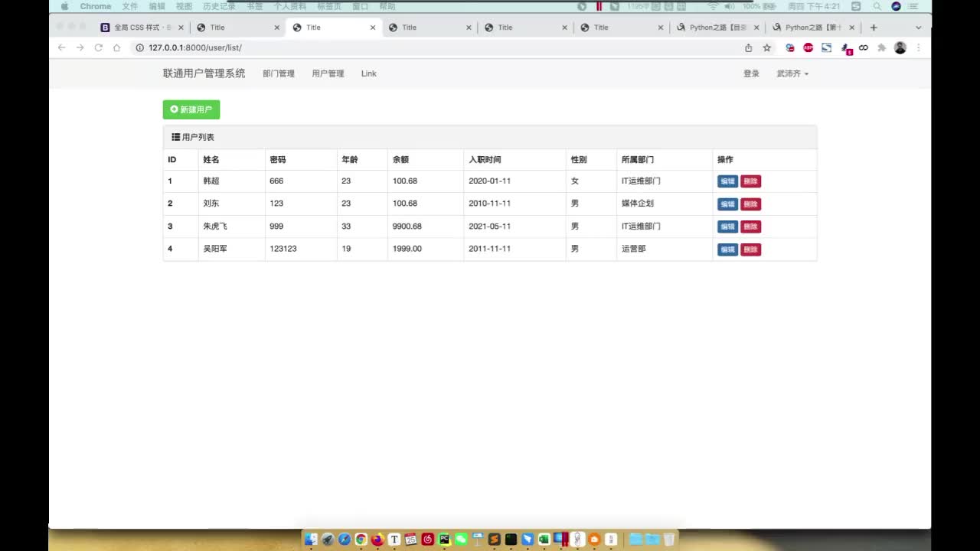The image size is (980, 551).
Task: Go back using the browser back arrow
Action: pos(62,47)
